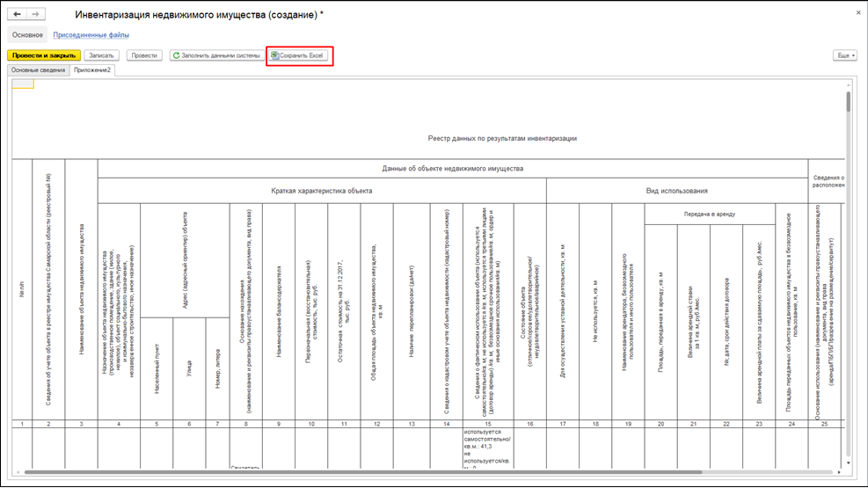Click the Провести button
868x488 pixels.
point(144,55)
